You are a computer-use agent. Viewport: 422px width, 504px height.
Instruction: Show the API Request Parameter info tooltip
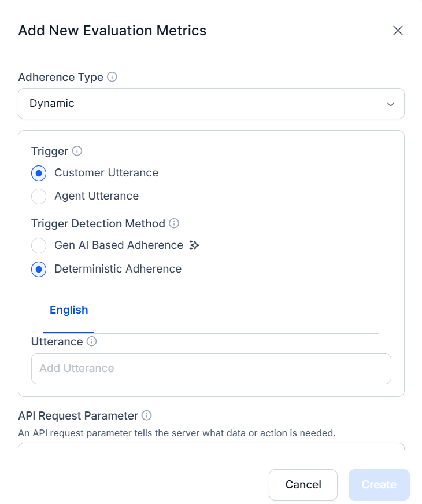(x=147, y=415)
